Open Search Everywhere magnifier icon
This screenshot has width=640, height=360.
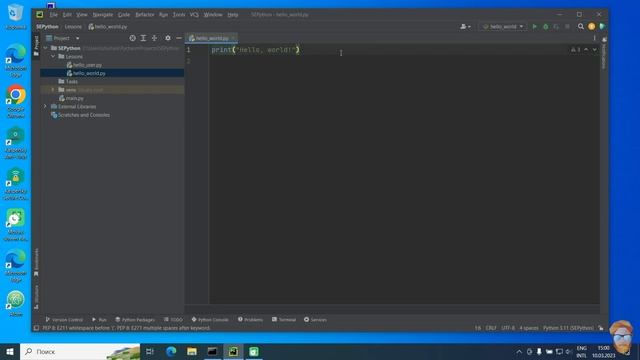(581, 27)
